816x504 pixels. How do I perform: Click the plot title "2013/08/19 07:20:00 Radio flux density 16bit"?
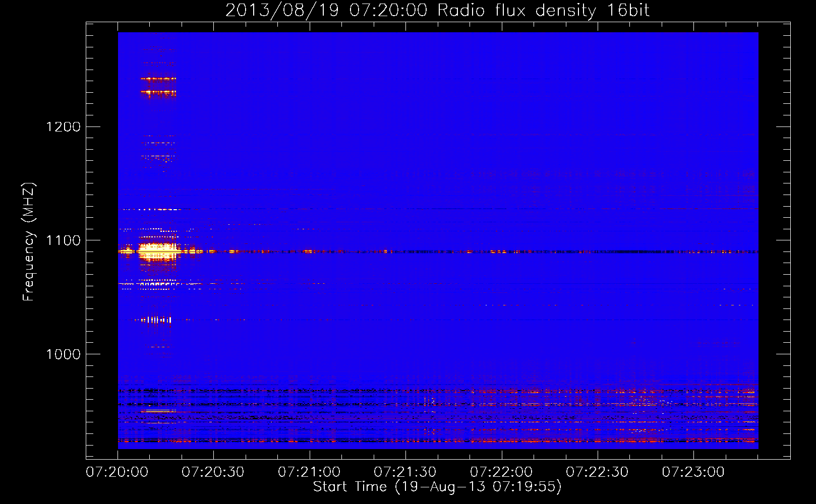point(437,11)
